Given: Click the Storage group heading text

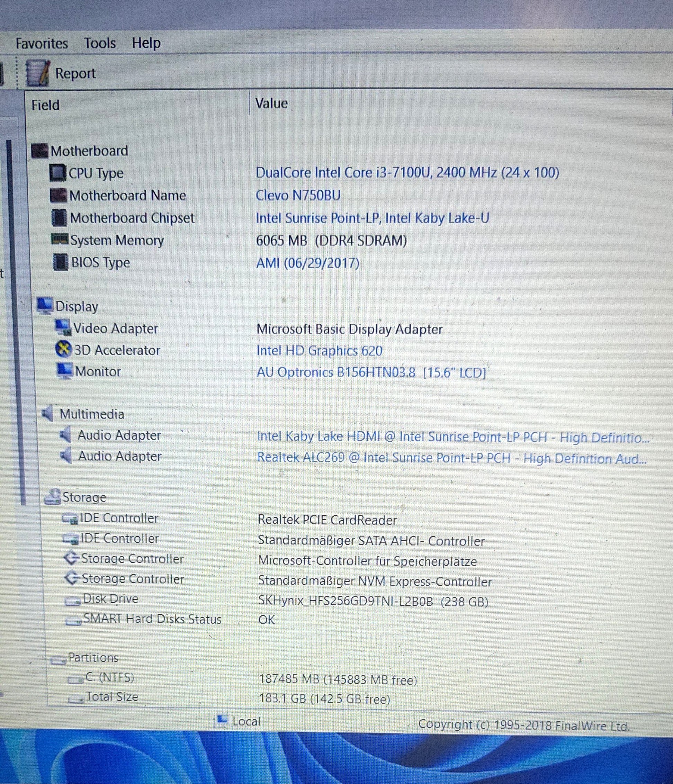Looking at the screenshot, I should (84, 497).
